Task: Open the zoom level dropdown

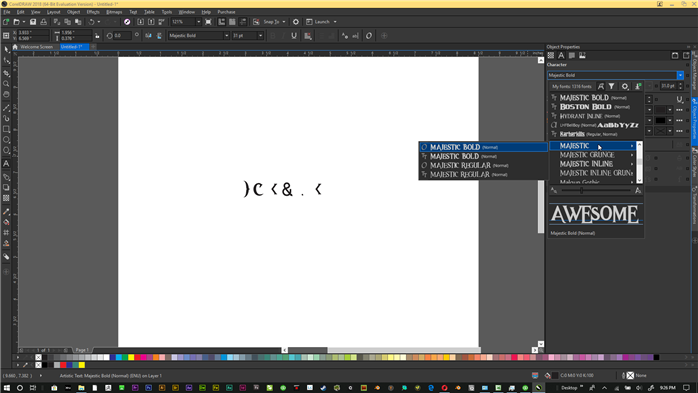Action: click(x=199, y=22)
